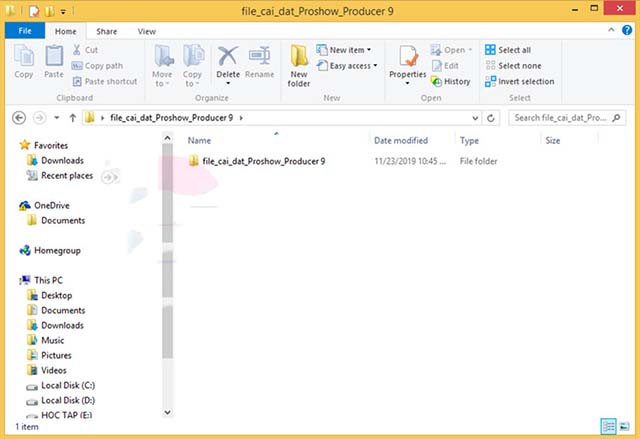The height and width of the screenshot is (439, 640).
Task: Open the New item dropdown
Action: pos(344,50)
